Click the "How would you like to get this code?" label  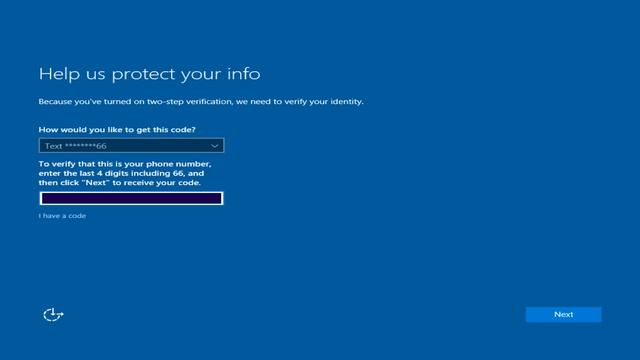(117, 129)
